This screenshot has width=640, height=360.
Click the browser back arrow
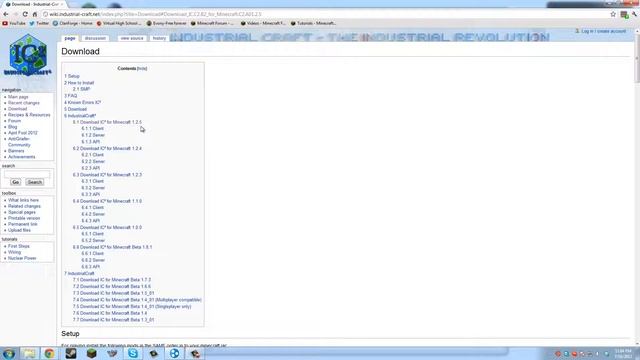click(6, 14)
